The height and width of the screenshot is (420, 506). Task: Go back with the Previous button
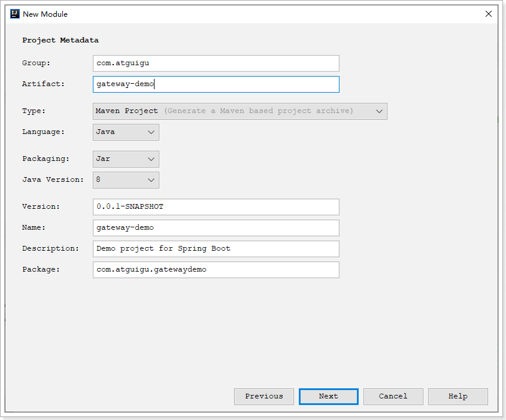(x=263, y=397)
